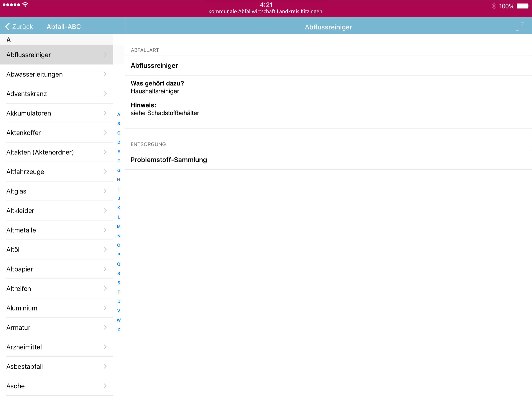
Task: Jump to letter K in index
Action: 119,208
